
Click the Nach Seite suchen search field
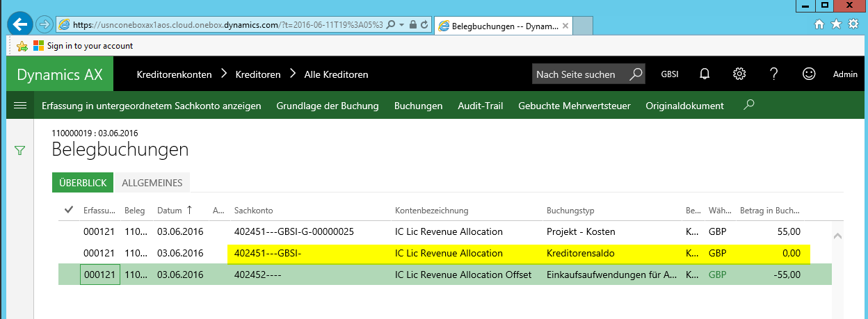pyautogui.click(x=580, y=74)
